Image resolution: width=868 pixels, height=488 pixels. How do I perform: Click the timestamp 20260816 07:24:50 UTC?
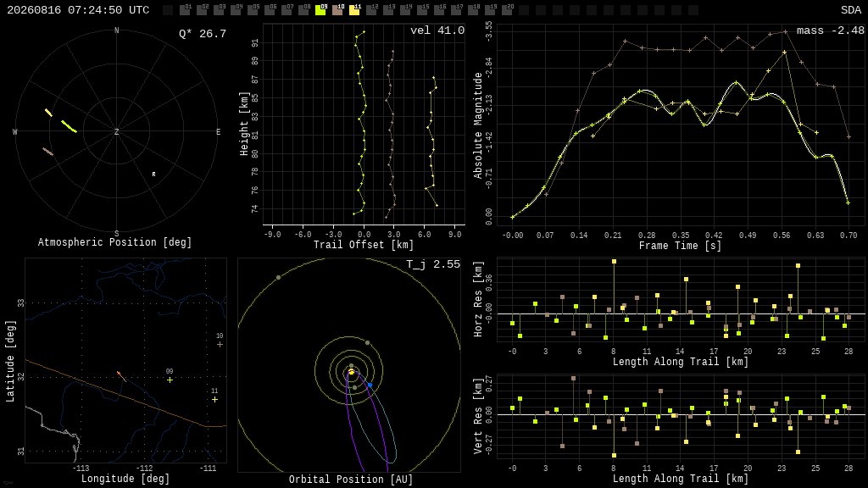point(78,10)
